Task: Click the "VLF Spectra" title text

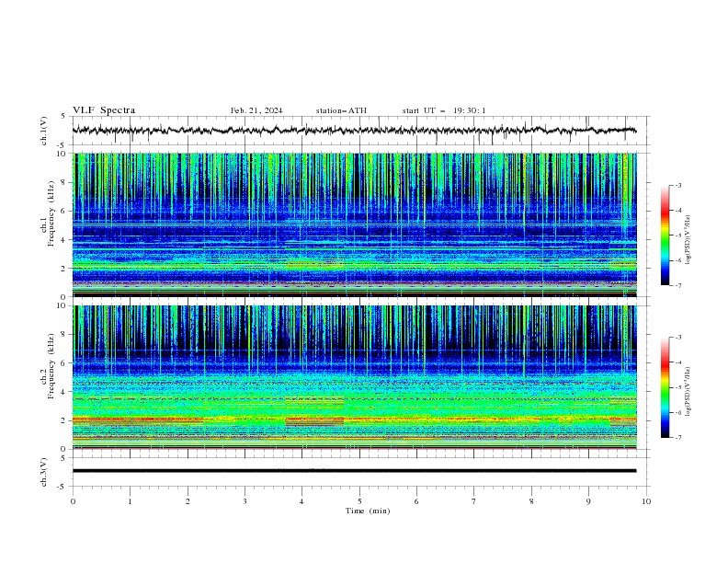Action: [x=104, y=110]
